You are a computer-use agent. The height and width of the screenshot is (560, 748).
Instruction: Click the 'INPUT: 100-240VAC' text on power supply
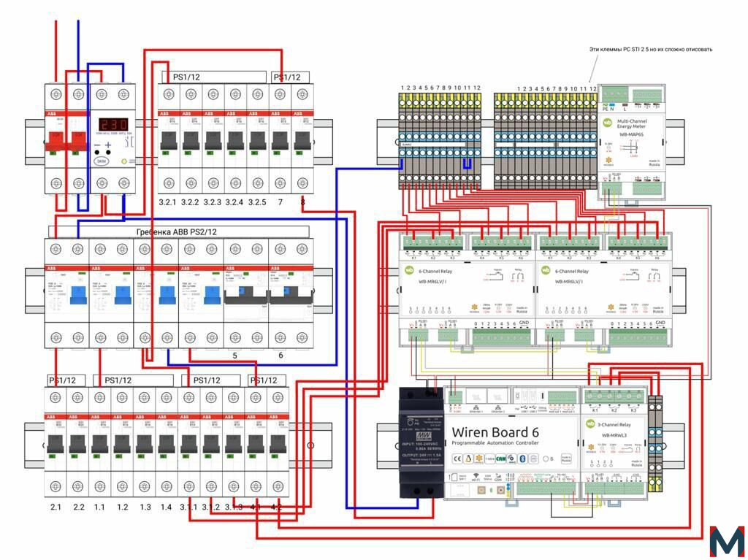pyautogui.click(x=421, y=444)
